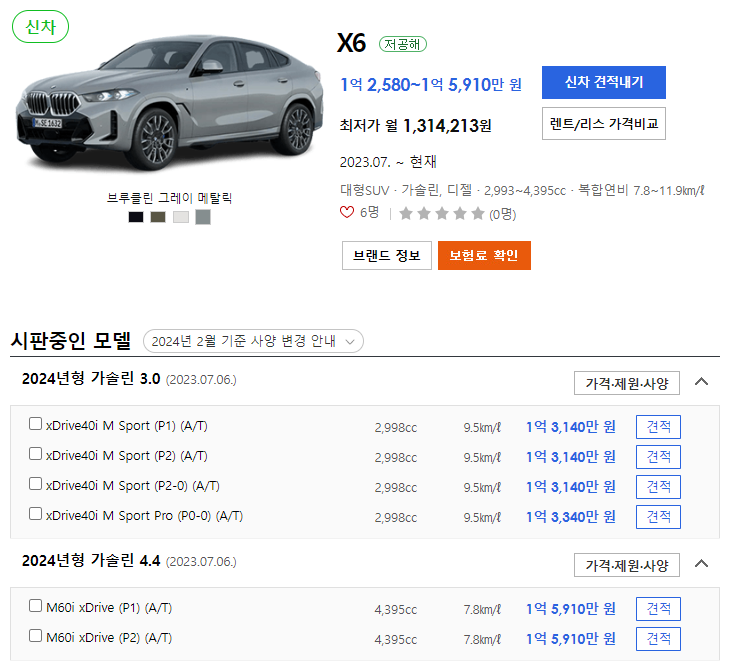This screenshot has height=667, width=733.
Task: Click the heart like icon
Action: click(x=347, y=212)
